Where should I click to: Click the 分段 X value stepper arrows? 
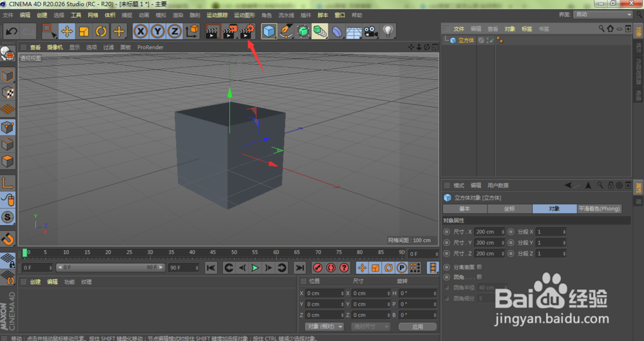pyautogui.click(x=564, y=231)
